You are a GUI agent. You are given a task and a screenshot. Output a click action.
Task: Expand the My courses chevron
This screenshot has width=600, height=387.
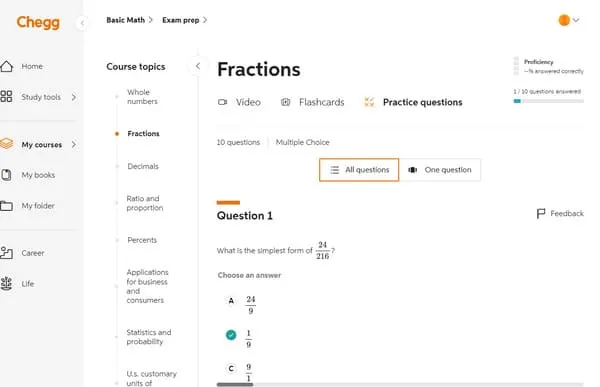(74, 145)
